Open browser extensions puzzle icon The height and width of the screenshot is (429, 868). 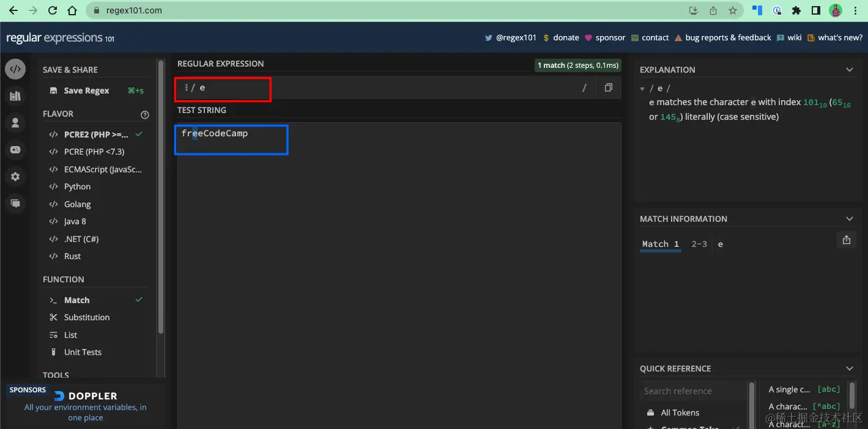point(796,10)
